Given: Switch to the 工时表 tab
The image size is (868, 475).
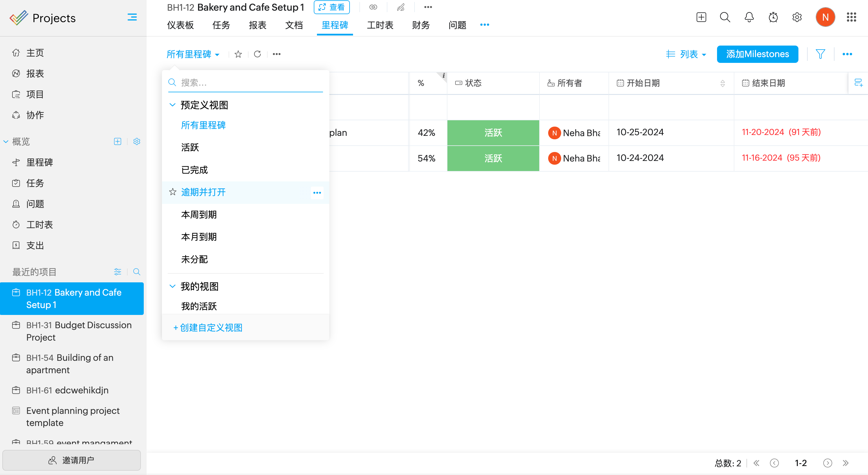Looking at the screenshot, I should pos(380,25).
